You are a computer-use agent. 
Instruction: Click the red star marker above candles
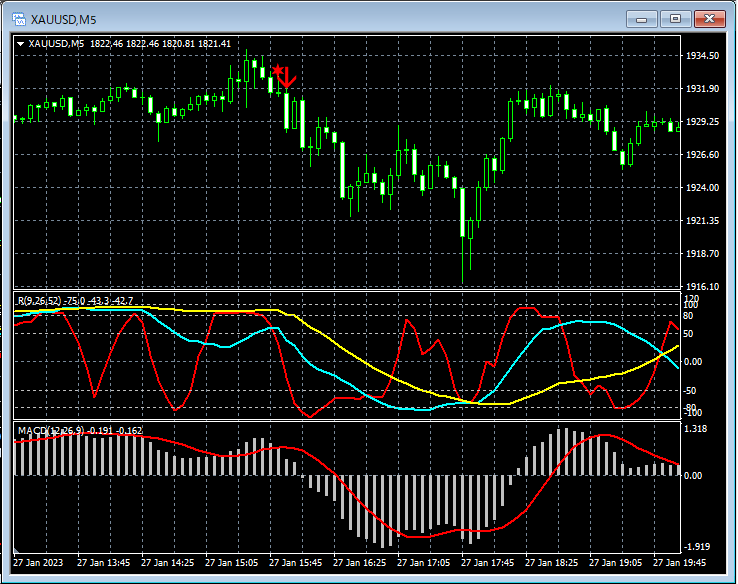coord(277,70)
